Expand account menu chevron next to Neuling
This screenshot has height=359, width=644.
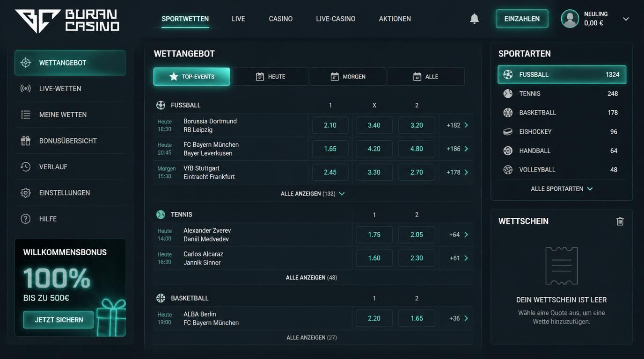(x=626, y=19)
